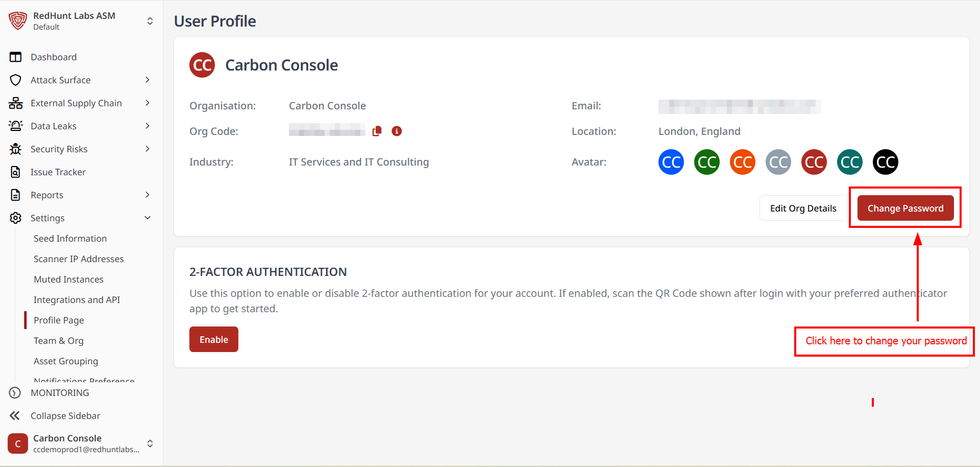This screenshot has width=980, height=467.
Task: Select Profile Page in the sidebar
Action: [x=59, y=320]
